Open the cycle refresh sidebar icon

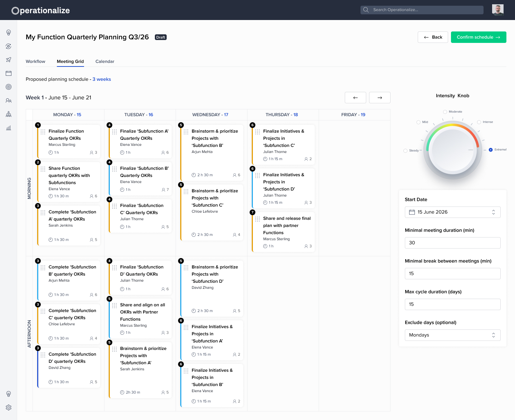click(x=9, y=46)
